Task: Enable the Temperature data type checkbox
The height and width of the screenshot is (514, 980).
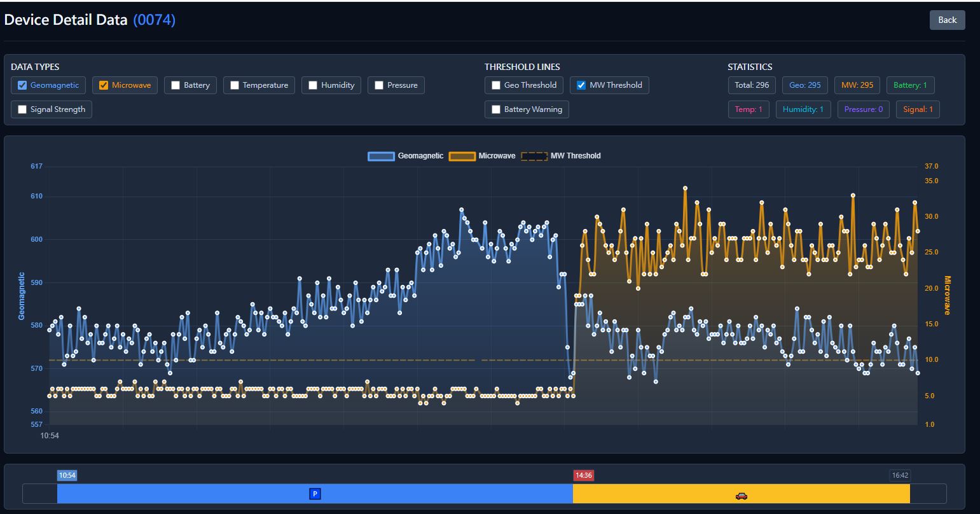Action: click(x=235, y=85)
